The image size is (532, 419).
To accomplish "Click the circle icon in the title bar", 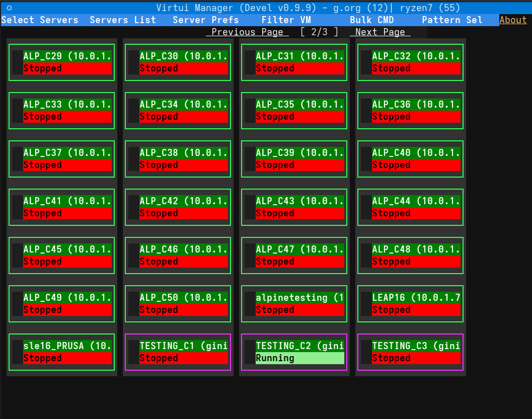I will pos(9,8).
